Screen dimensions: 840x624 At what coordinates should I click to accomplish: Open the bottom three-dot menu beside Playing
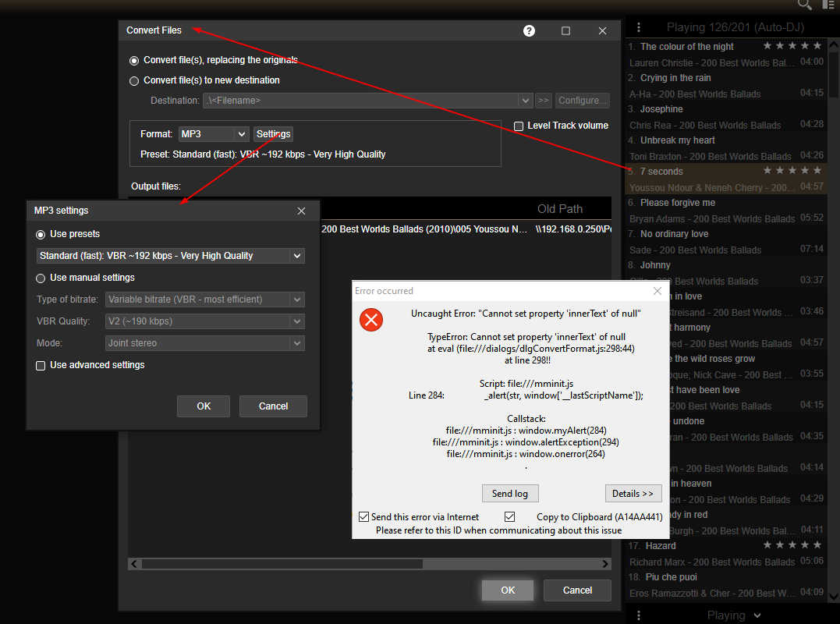click(x=640, y=615)
